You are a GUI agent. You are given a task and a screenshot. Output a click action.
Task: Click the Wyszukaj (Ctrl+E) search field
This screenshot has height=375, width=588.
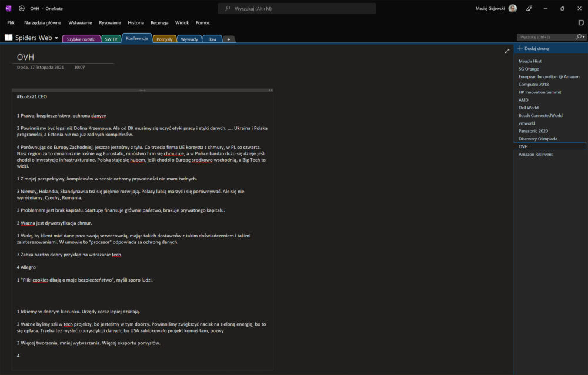(x=547, y=37)
